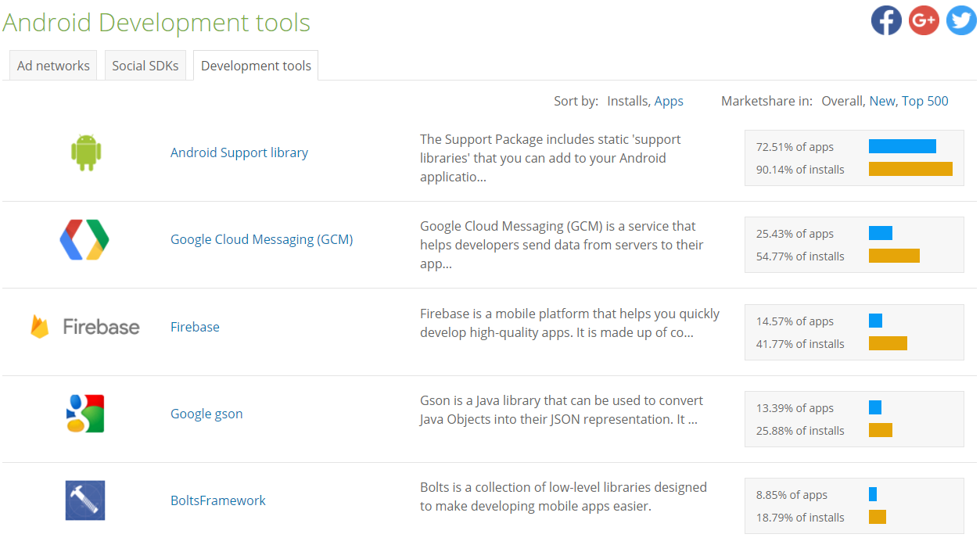The image size is (980, 545).
Task: Click the Firebase logo
Action: coord(84,327)
